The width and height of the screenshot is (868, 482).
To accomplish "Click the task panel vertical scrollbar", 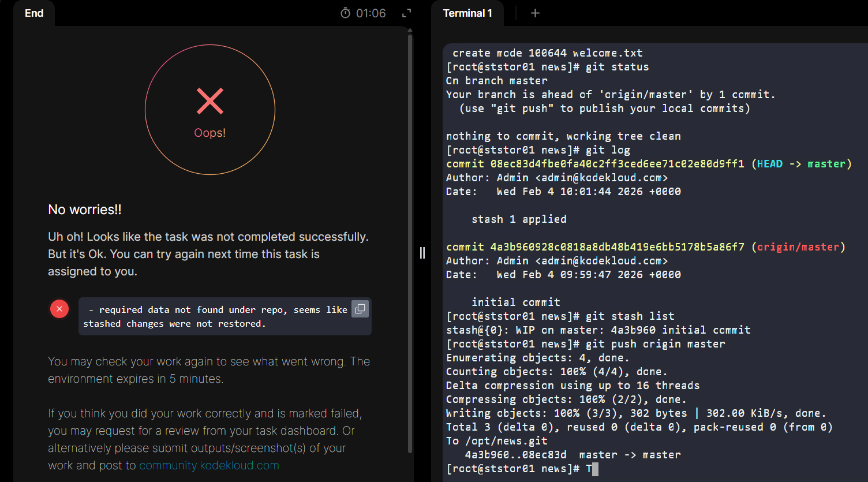I will 410,242.
